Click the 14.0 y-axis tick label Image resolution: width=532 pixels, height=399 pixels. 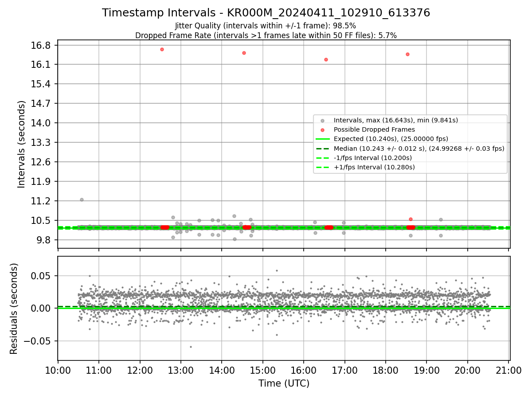click(42, 123)
